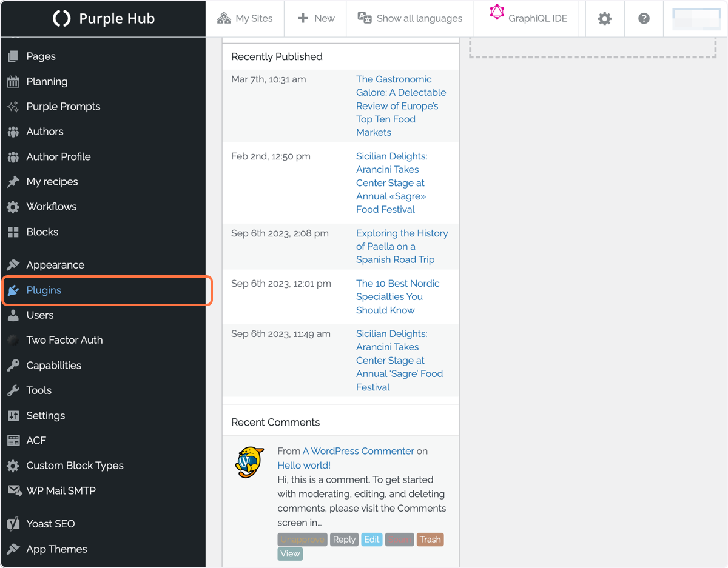Open Exploring the History of Paella post
The image size is (728, 568).
coord(402,246)
